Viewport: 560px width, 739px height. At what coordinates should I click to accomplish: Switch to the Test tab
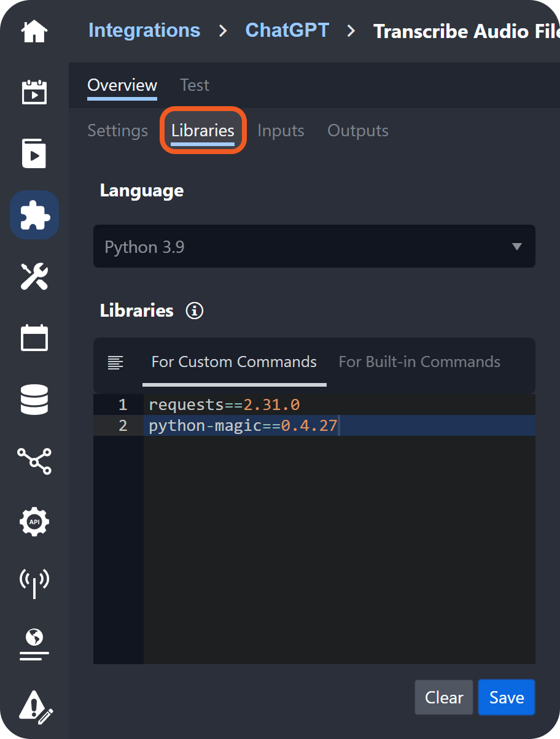(x=195, y=85)
